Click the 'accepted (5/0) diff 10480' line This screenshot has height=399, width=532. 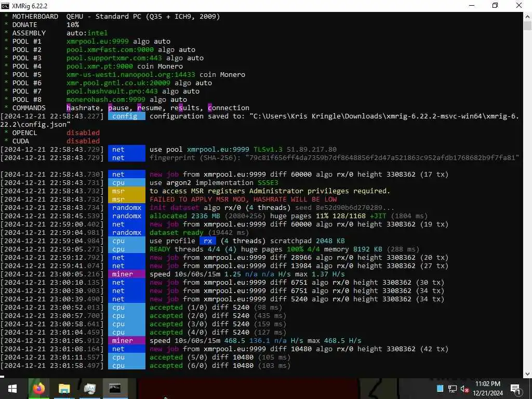pyautogui.click(x=220, y=357)
